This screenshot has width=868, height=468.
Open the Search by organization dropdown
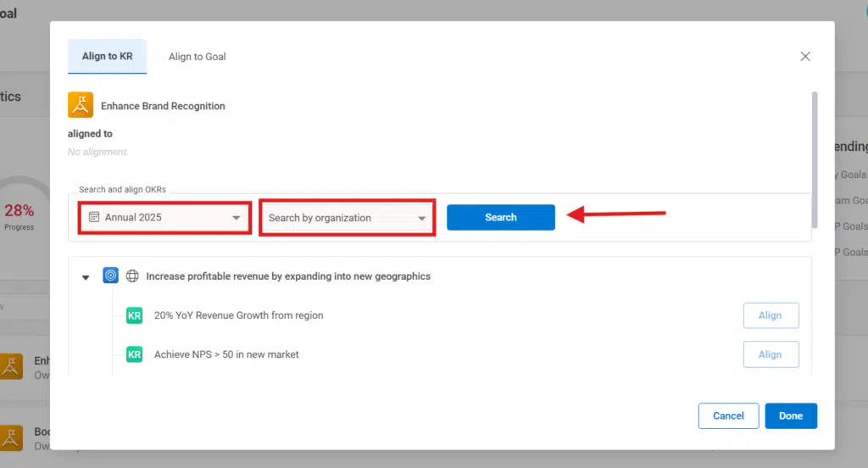tap(347, 218)
